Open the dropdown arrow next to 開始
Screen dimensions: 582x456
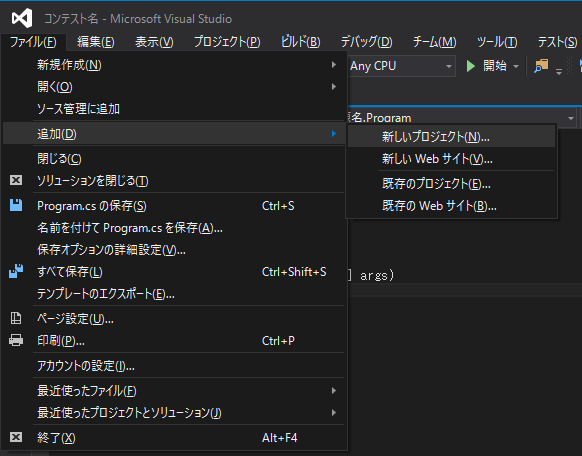(516, 66)
